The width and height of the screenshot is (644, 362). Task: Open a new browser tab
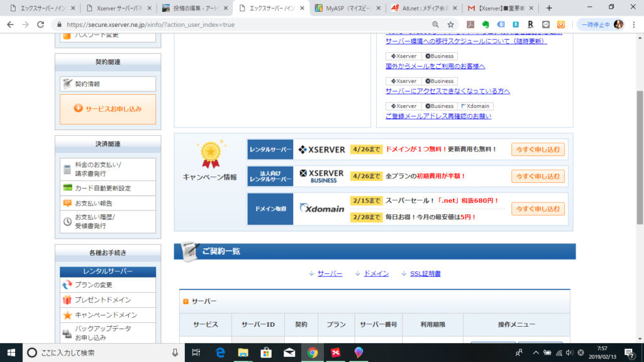549,8
